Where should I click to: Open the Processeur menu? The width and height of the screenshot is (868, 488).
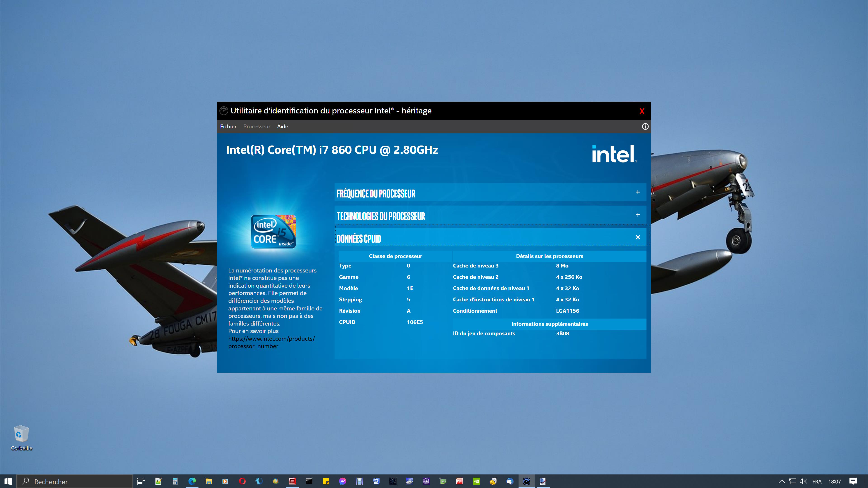[x=257, y=126]
